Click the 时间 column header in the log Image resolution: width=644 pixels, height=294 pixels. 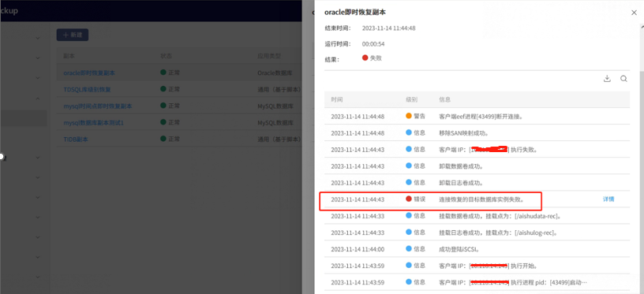click(337, 99)
